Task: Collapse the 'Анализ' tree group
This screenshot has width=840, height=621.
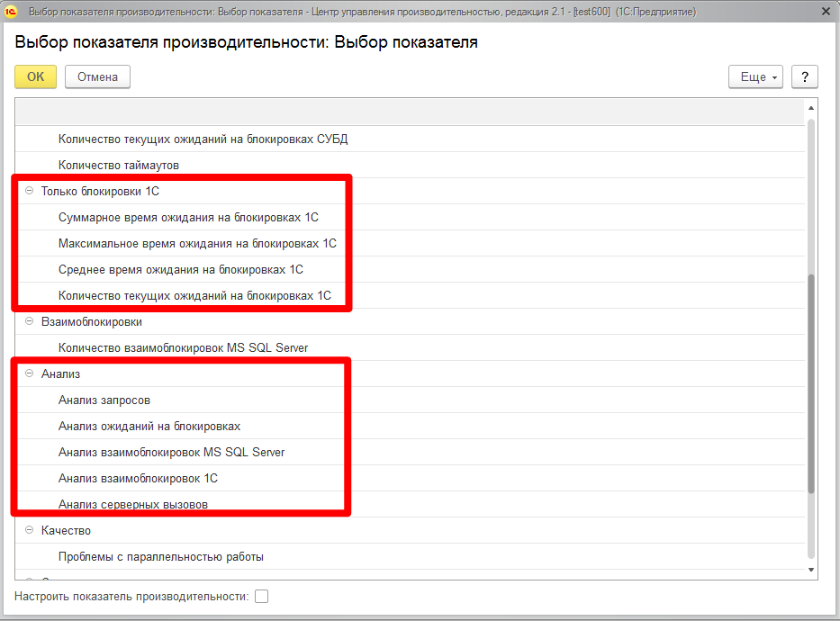Action: point(30,373)
